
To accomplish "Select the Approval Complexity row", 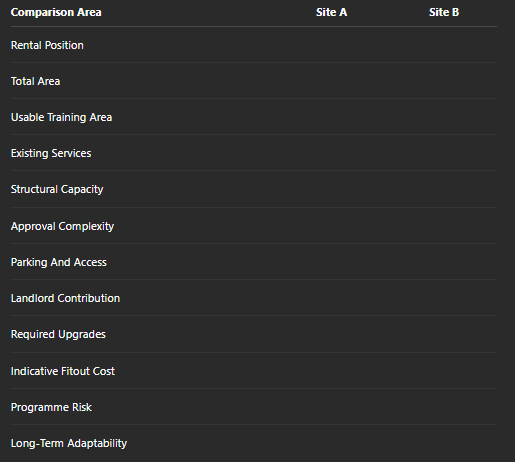I will pos(254,226).
